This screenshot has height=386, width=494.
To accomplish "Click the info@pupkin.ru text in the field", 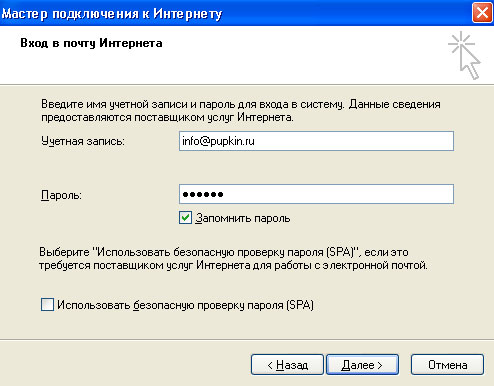I will tap(218, 141).
